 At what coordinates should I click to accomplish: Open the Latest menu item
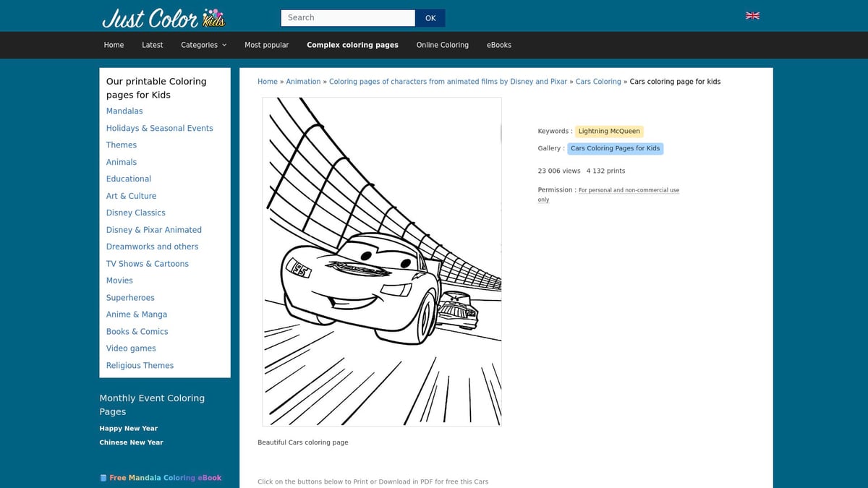(x=152, y=44)
